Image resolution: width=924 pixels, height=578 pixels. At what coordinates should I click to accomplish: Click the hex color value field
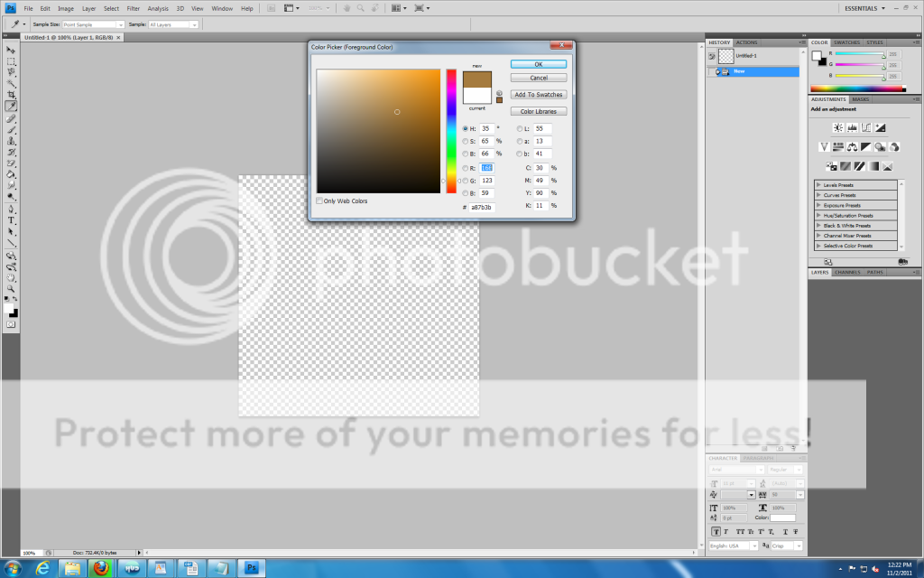click(x=481, y=209)
